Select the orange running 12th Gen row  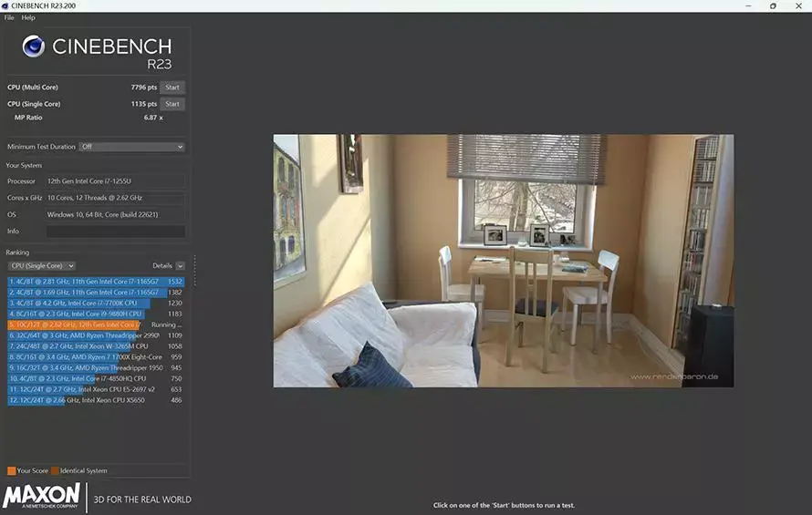96,325
